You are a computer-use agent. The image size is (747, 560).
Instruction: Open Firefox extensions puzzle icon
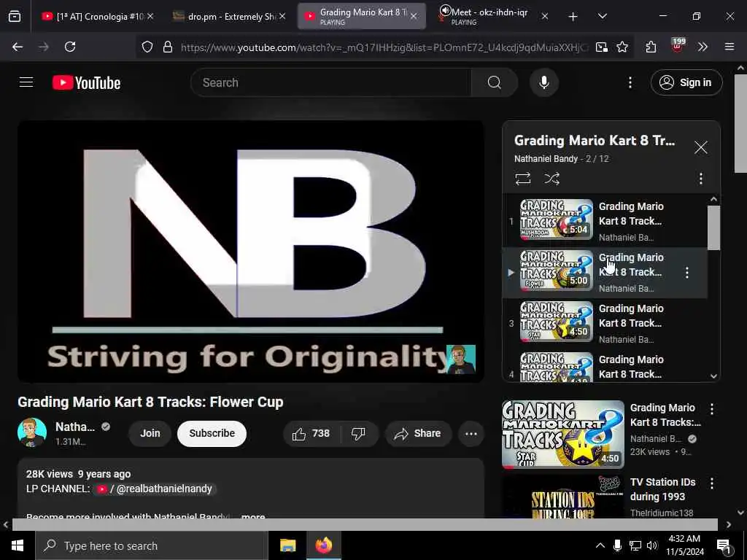coord(651,47)
